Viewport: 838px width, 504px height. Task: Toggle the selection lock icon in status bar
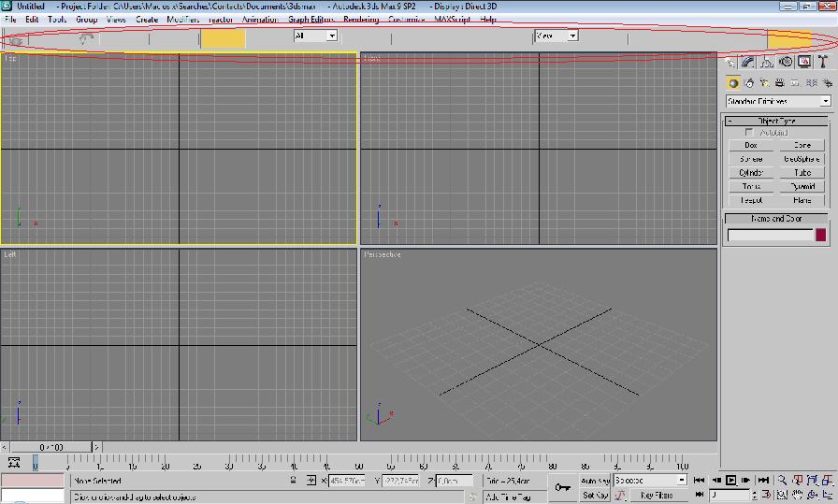click(293, 481)
